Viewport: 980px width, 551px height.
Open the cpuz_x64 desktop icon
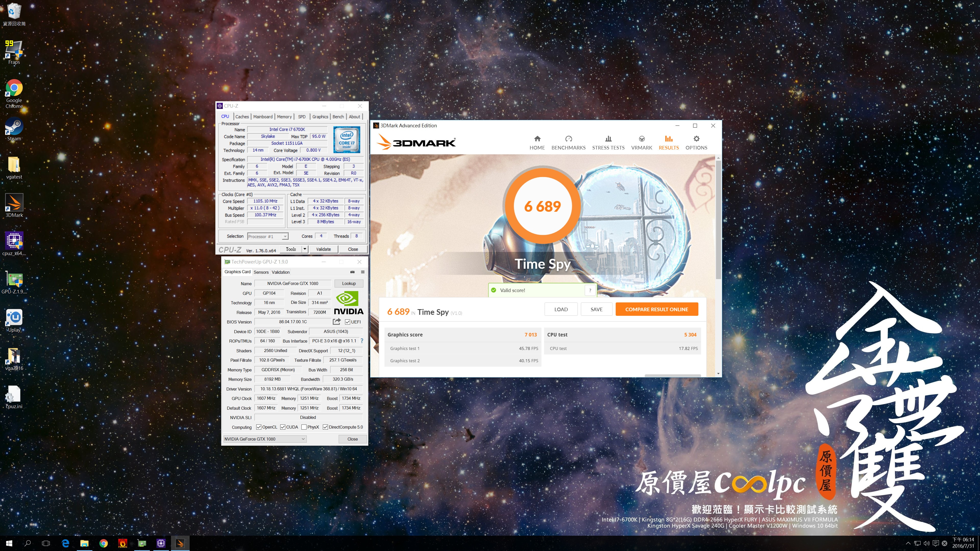[14, 244]
